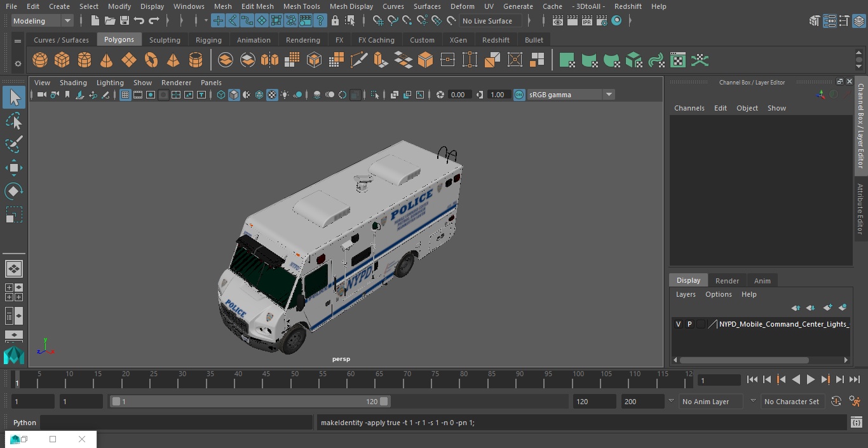Activate the Rotate tool in toolbox
868x448 pixels.
[x=14, y=191]
